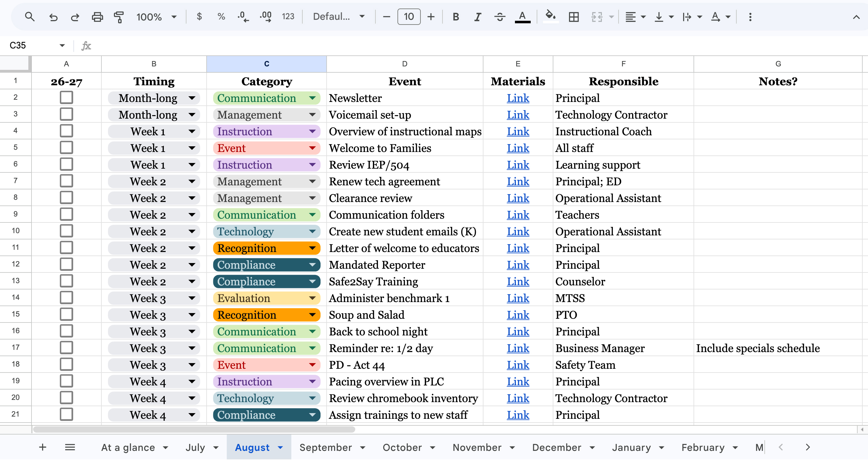Image resolution: width=868 pixels, height=460 pixels.
Task: Toggle strikethrough formatting
Action: pyautogui.click(x=500, y=16)
